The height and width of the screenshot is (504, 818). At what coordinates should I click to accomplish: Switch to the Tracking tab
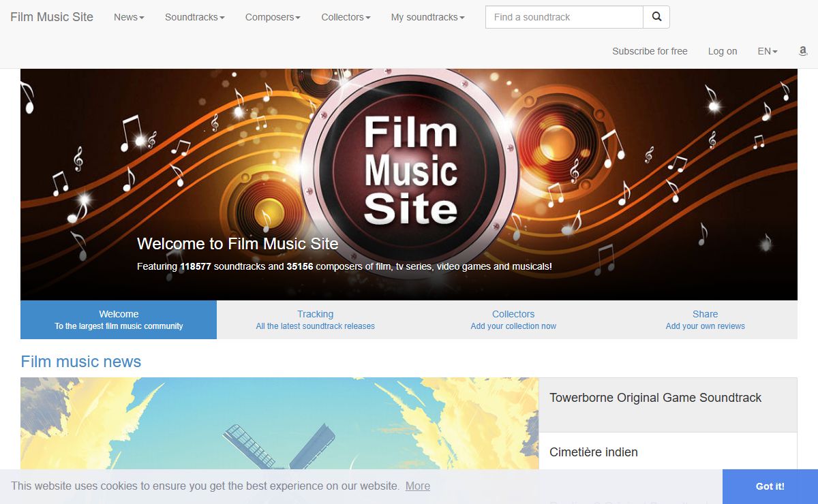click(x=315, y=319)
